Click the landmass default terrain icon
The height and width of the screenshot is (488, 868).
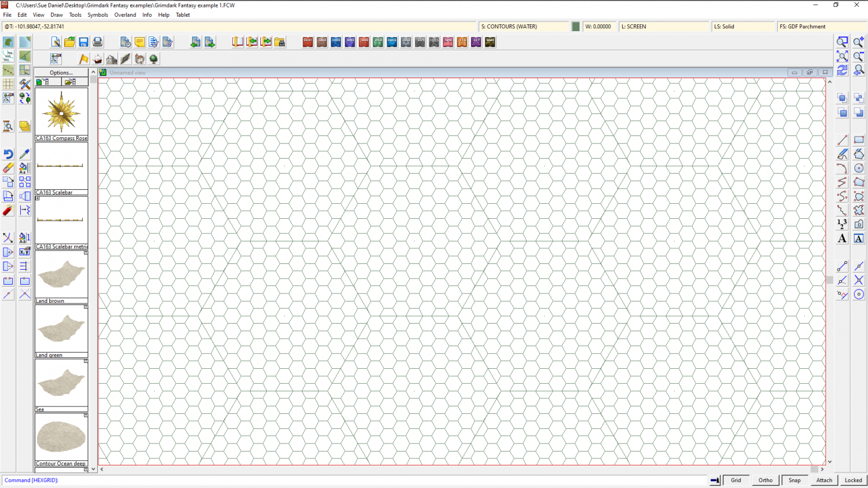point(8,42)
